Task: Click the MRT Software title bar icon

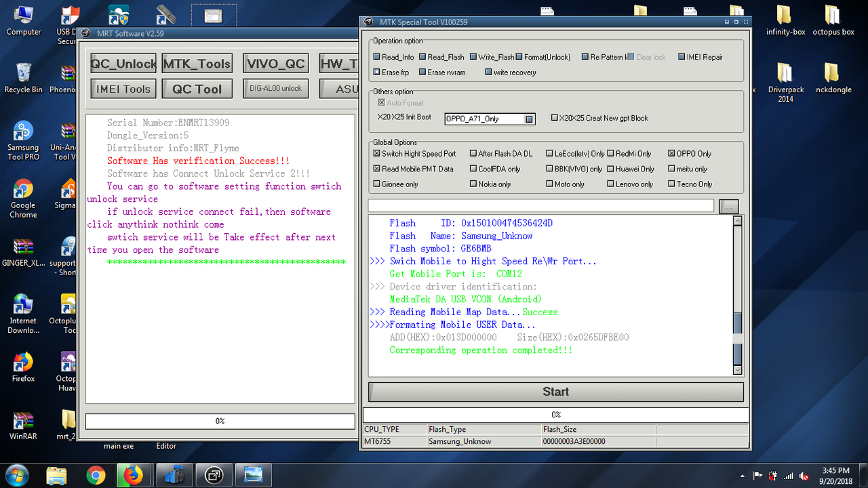Action: point(86,33)
